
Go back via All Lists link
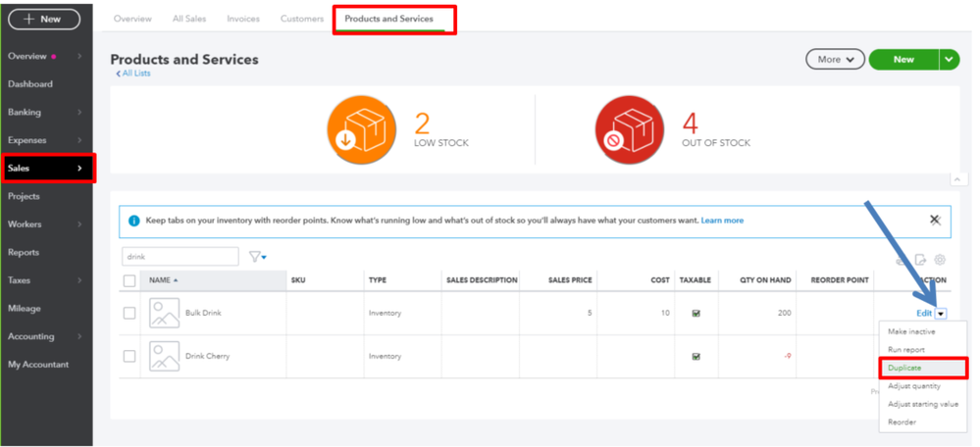click(x=134, y=74)
